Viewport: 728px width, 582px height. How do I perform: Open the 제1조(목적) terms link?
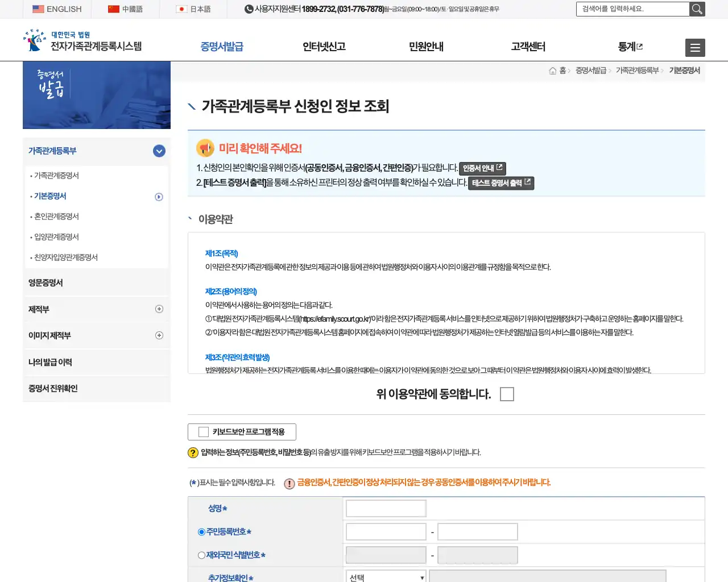coord(221,254)
